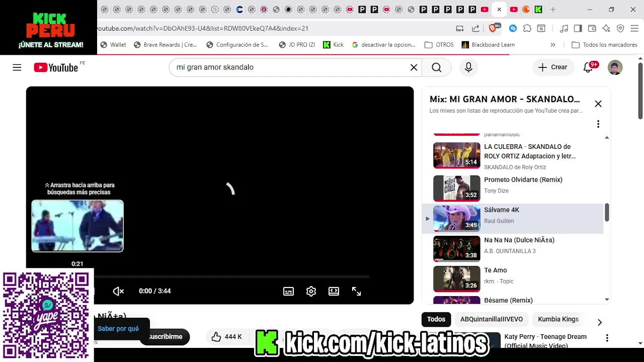Click the Crear button
644x362 pixels.
pos(553,67)
